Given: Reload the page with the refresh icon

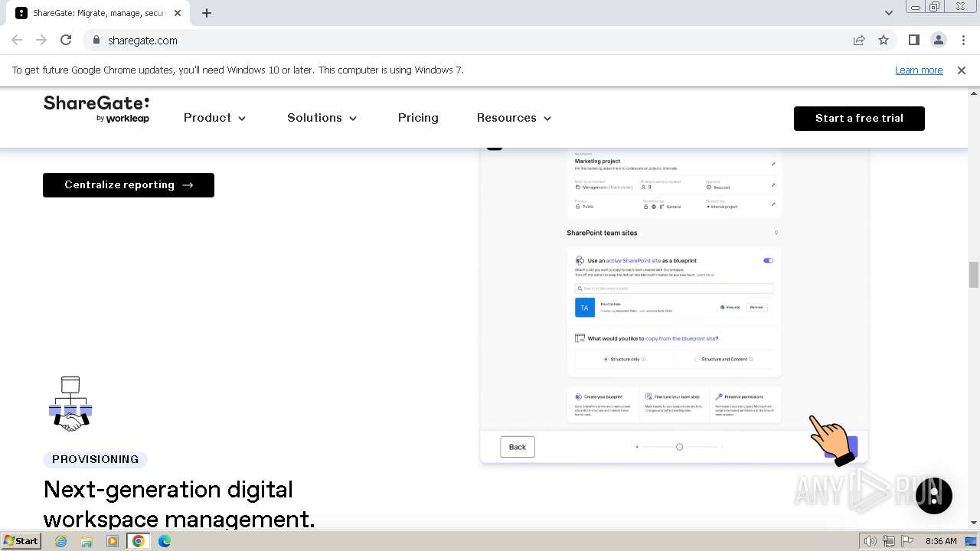Looking at the screenshot, I should [66, 40].
